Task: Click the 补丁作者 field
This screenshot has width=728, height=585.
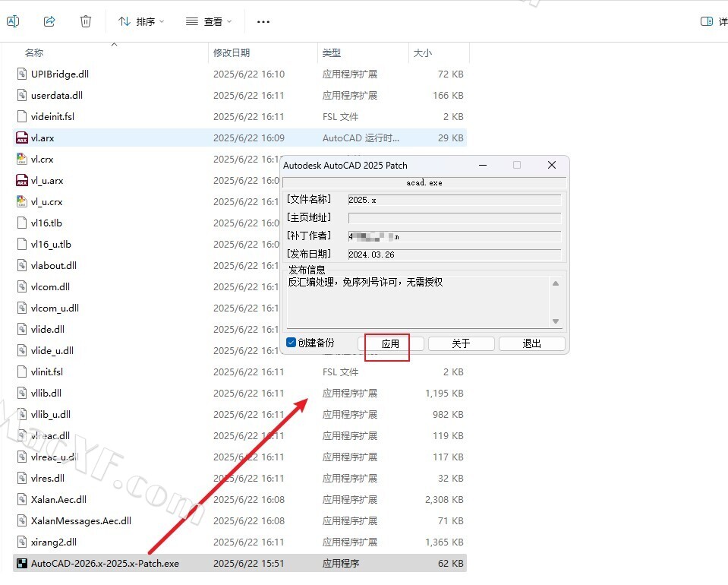Action: tap(455, 236)
